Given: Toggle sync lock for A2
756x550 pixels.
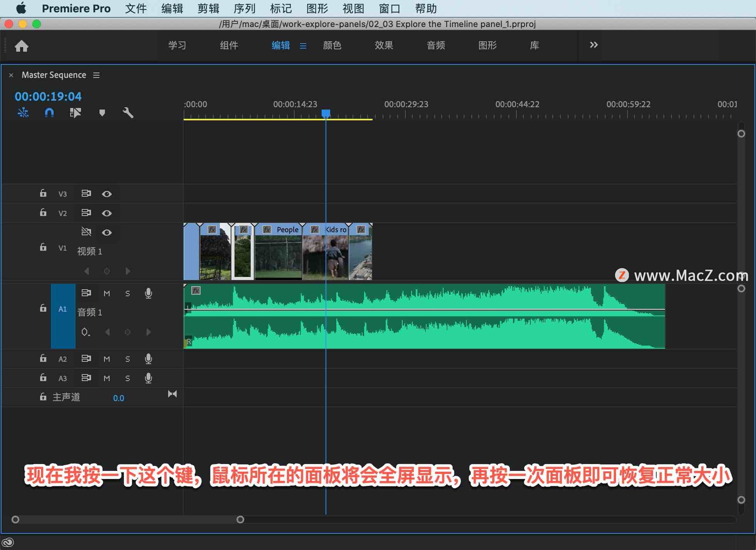Looking at the screenshot, I should pos(86,358).
